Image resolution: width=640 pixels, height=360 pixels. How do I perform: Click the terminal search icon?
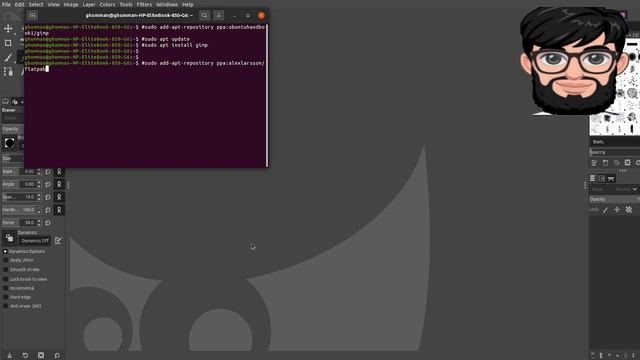pyautogui.click(x=204, y=16)
